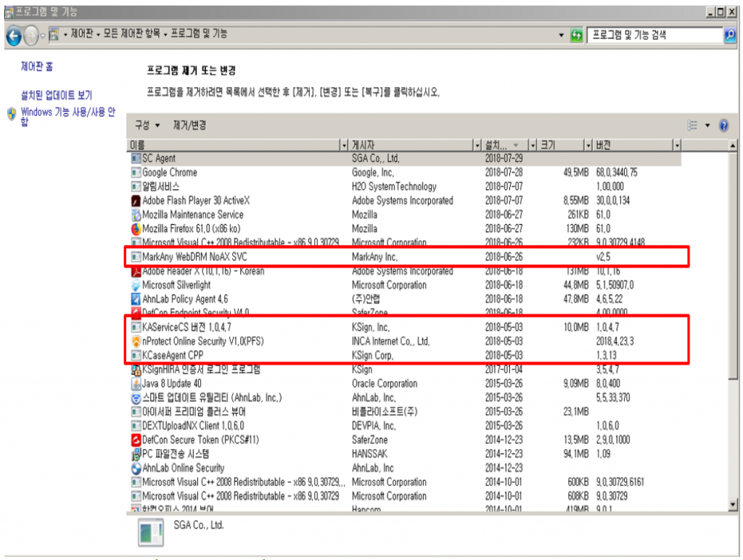Click the Mozilla Maintenance Service icon
Screen dimensions: 743x560
pos(136,215)
